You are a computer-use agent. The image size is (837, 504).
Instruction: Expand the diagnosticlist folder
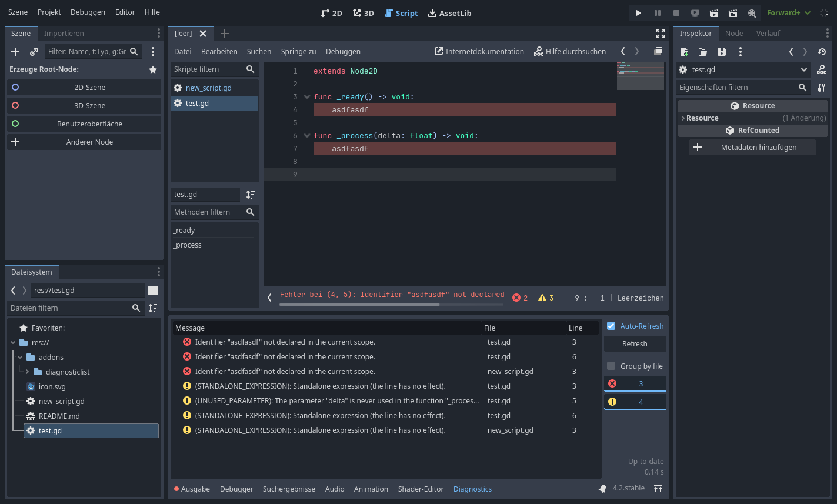[27, 372]
